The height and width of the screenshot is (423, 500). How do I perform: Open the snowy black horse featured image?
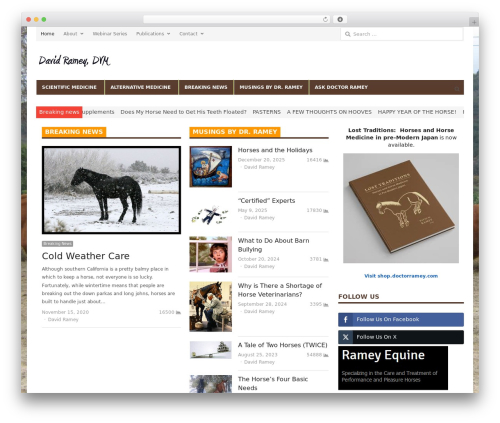(111, 190)
